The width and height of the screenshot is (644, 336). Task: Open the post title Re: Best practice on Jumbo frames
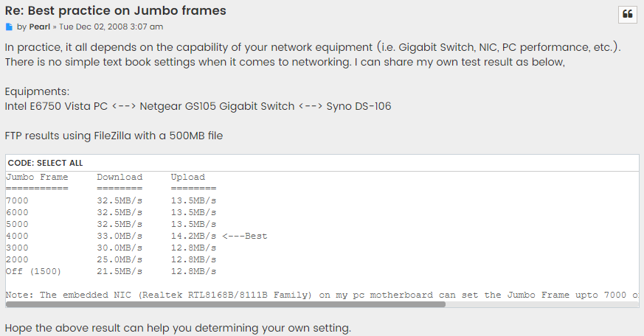click(x=115, y=10)
